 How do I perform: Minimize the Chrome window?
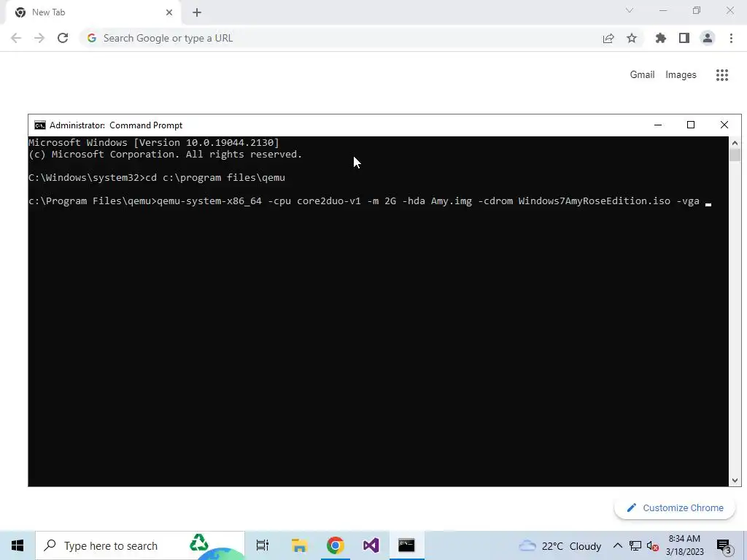663,10
